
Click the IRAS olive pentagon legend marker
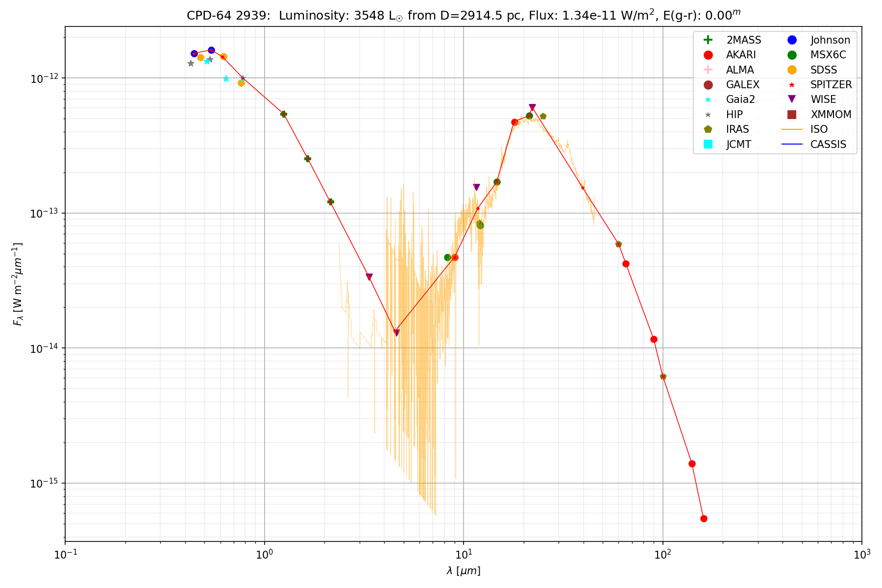(x=708, y=129)
